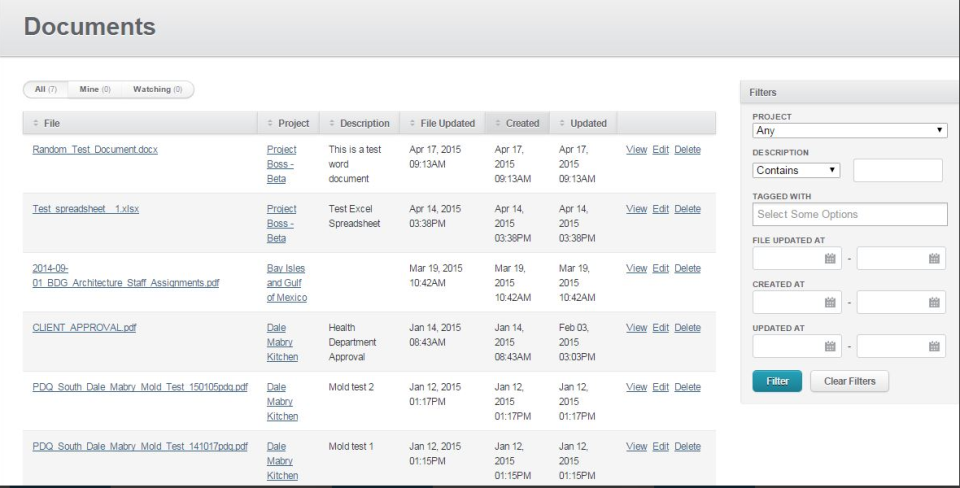Select the All documents tab
This screenshot has width=960, height=488.
[46, 89]
